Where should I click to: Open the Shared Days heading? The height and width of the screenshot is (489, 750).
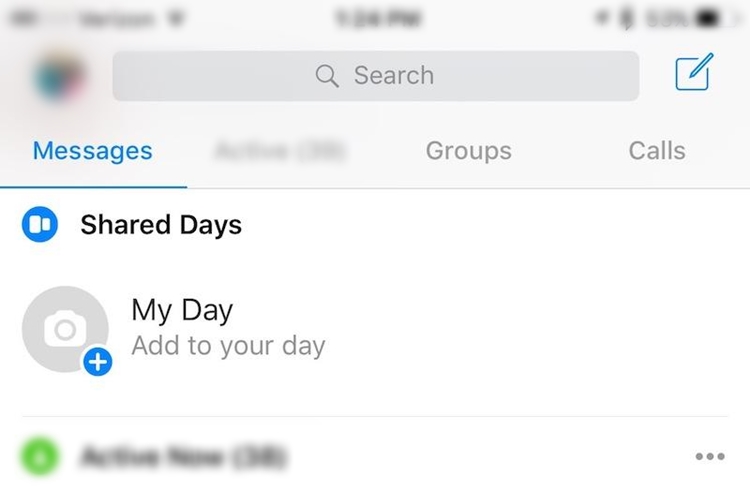tap(161, 225)
